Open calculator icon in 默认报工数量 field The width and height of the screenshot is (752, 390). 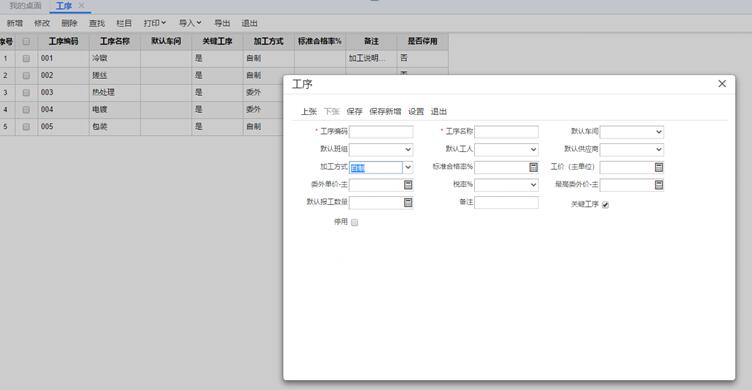pyautogui.click(x=408, y=202)
